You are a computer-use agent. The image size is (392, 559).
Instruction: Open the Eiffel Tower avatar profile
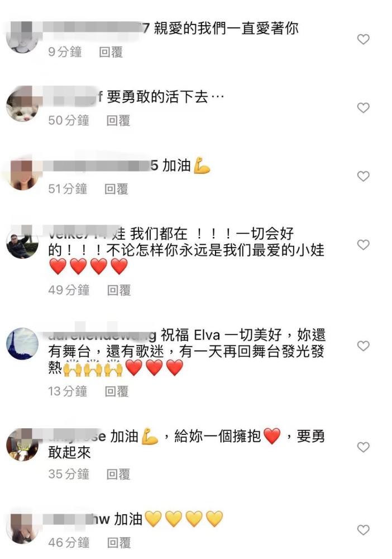[x=22, y=344]
